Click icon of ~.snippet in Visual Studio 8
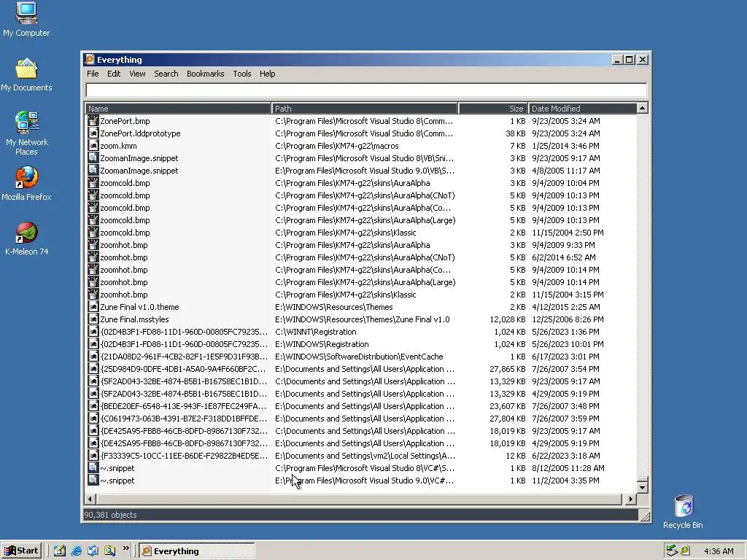Viewport: 747px width, 560px height. [x=93, y=467]
